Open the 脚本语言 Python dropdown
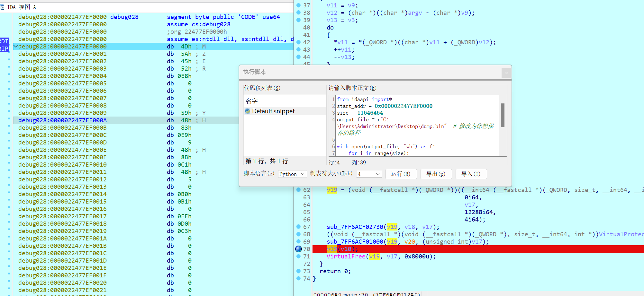This screenshot has height=296, width=644. 292,174
